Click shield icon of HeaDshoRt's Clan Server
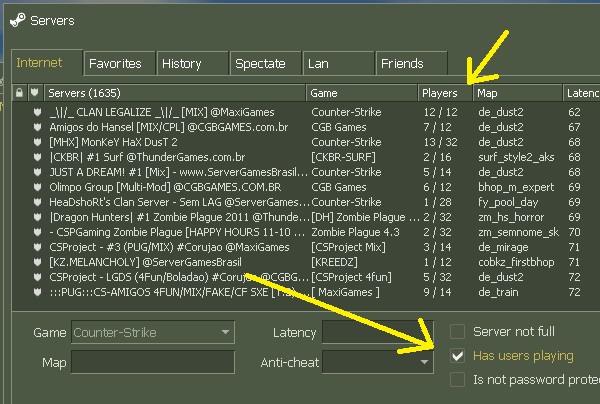Viewport: 600px width, 404px height. pos(37,202)
